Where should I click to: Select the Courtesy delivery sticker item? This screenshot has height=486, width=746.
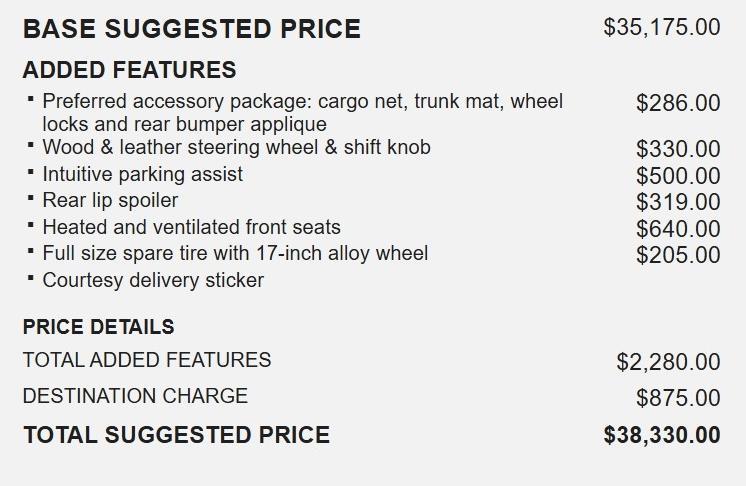(153, 280)
